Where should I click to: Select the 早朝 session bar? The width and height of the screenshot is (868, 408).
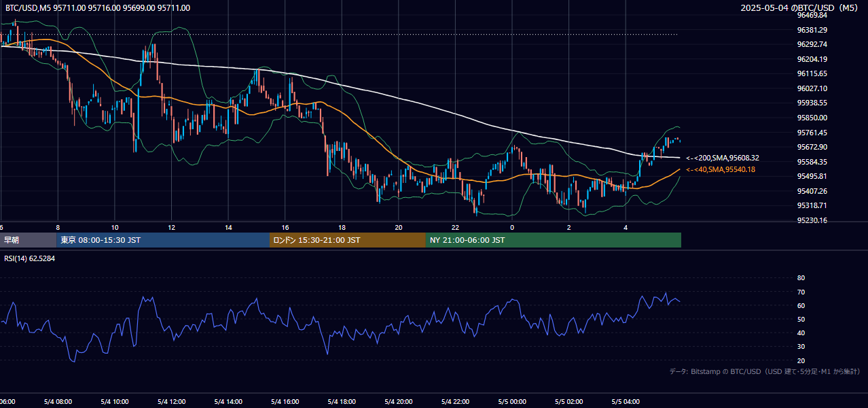(29, 240)
